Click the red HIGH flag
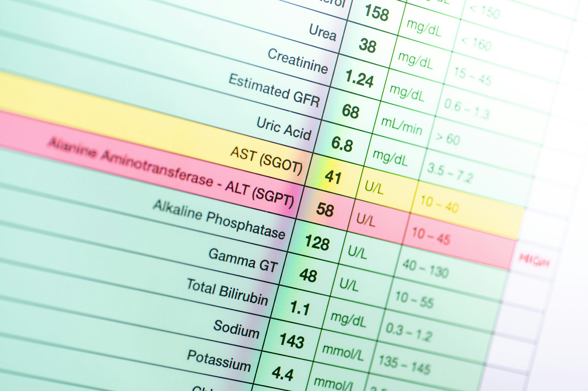The height and width of the screenshot is (391, 588). pos(534,261)
